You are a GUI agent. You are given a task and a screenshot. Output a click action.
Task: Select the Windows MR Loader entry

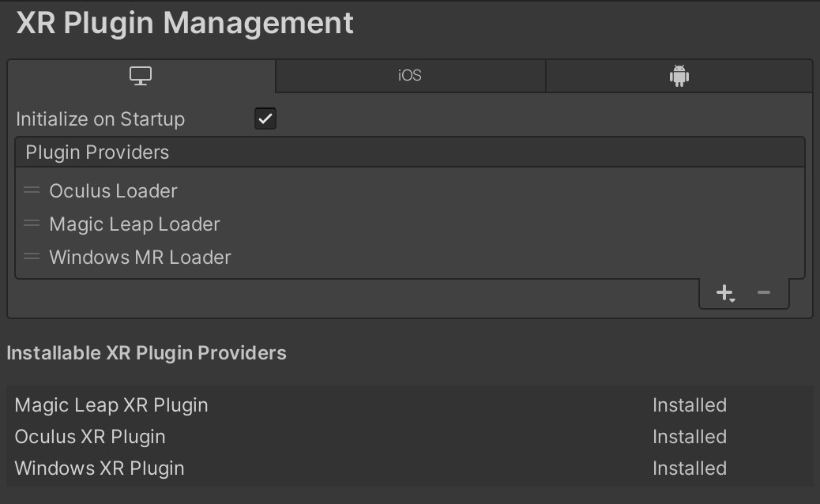[140, 258]
